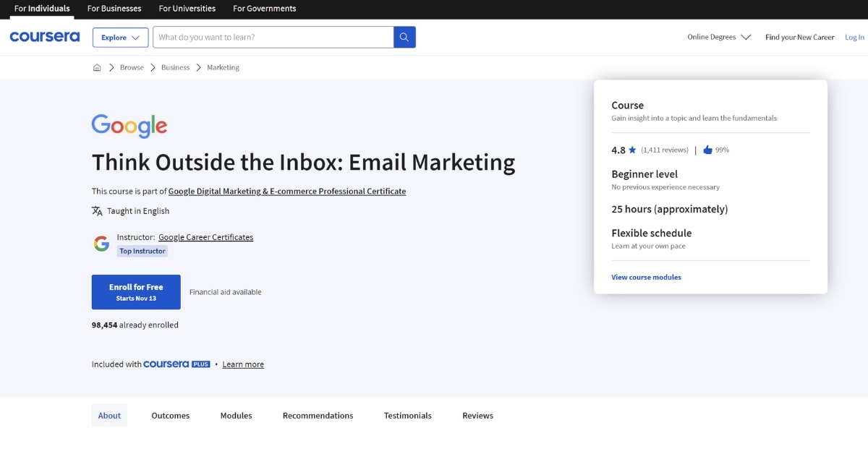
Task: Select the Outcomes tab
Action: [171, 416]
